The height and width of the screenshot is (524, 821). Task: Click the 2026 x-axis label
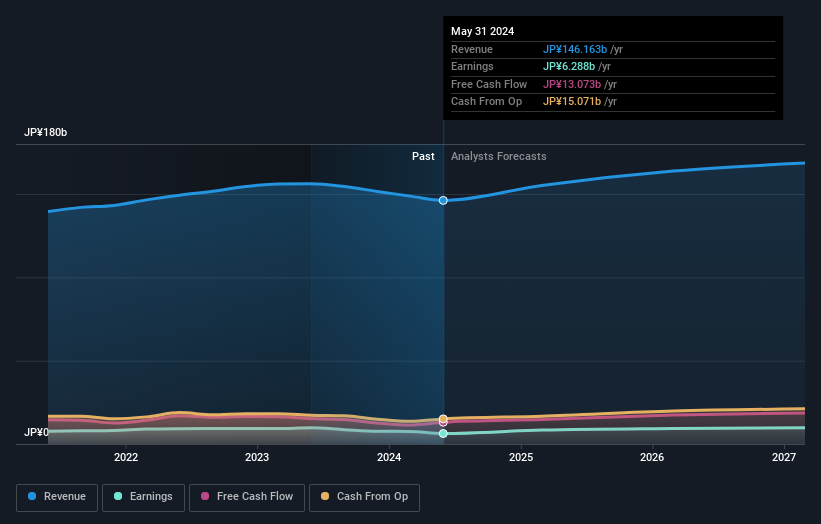652,457
